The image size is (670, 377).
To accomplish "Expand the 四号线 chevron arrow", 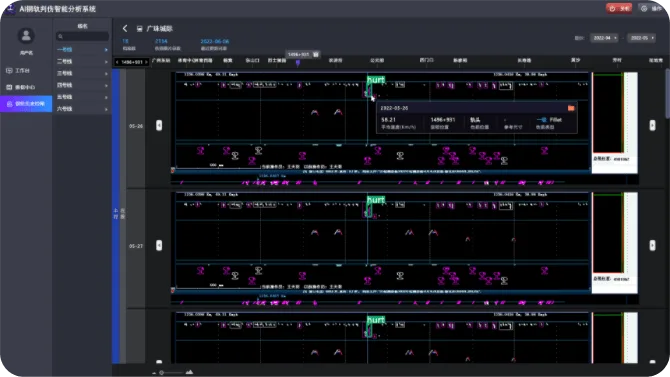I will 106,85.
